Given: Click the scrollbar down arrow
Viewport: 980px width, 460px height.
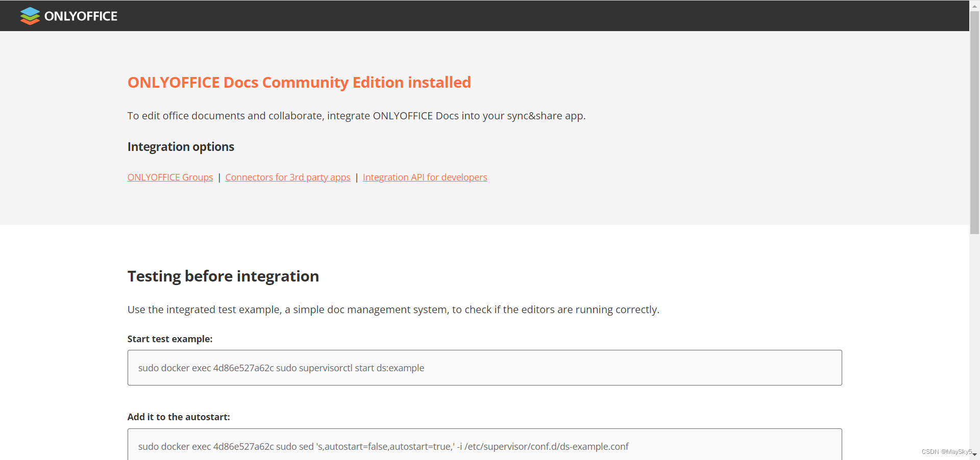Looking at the screenshot, I should (x=974, y=455).
